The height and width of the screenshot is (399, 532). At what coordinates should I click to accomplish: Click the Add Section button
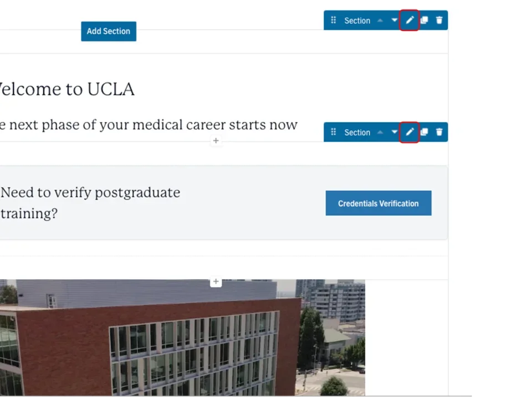[109, 31]
